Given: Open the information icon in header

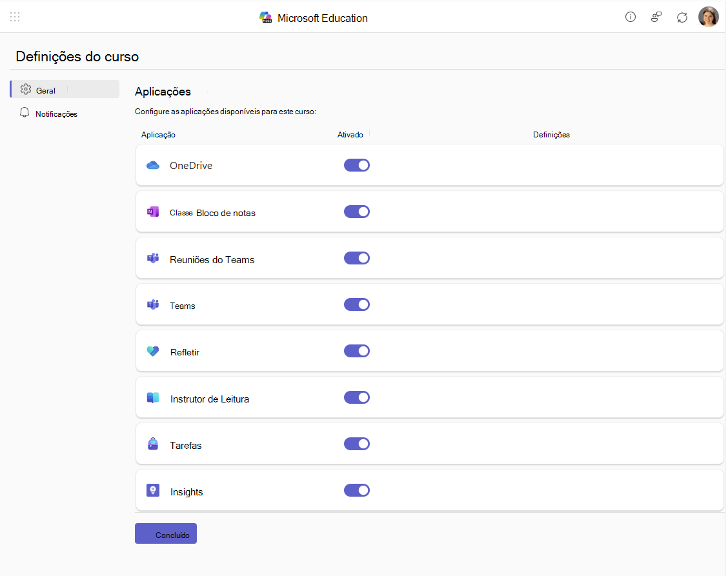Looking at the screenshot, I should click(x=630, y=17).
